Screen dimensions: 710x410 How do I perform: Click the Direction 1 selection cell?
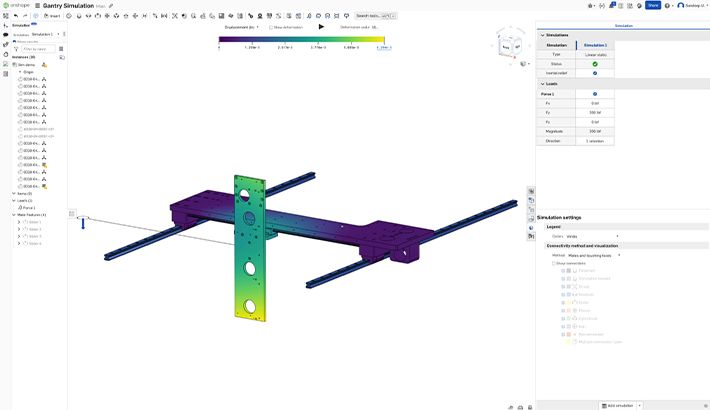[x=595, y=141]
